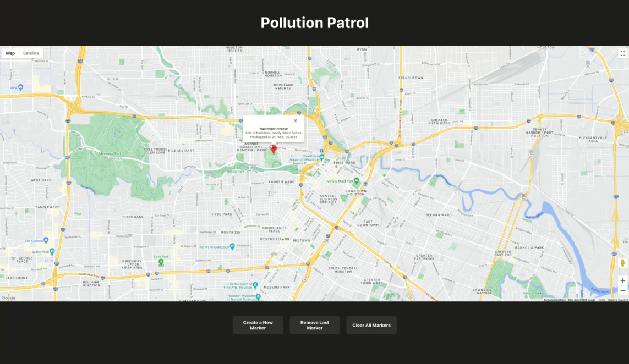Select the Levy Park place icon
This screenshot has height=364, width=629.
[161, 261]
